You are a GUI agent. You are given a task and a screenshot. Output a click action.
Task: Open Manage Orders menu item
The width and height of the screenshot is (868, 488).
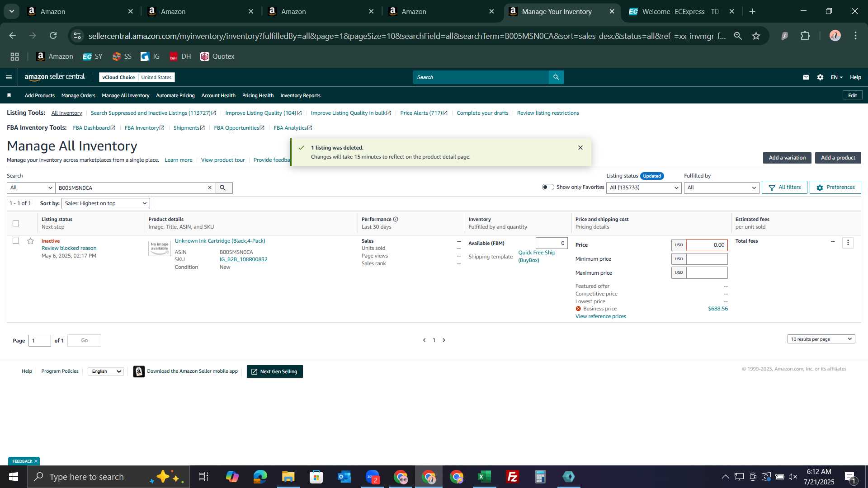pos(78,95)
